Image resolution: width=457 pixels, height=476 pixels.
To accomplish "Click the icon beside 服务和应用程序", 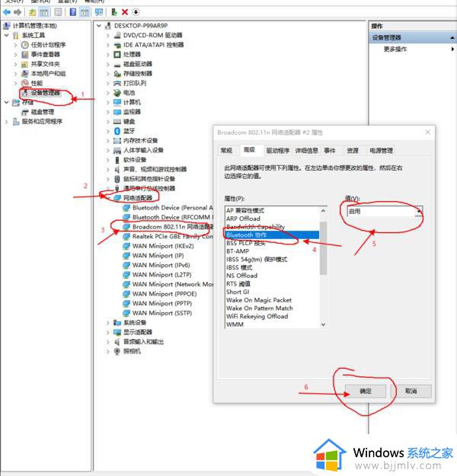I will [x=16, y=122].
